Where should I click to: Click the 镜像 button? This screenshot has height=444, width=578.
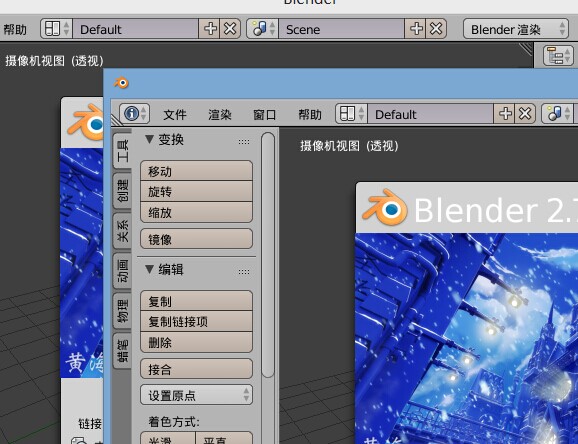click(196, 239)
